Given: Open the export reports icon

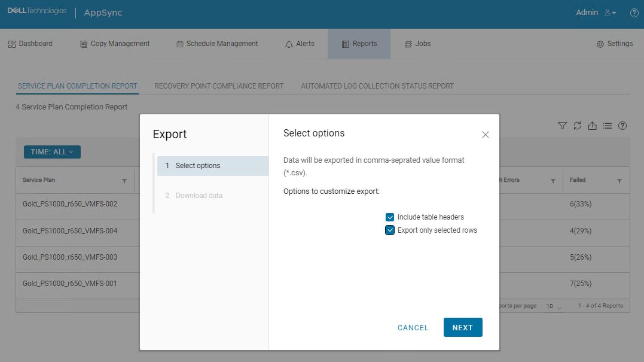Looking at the screenshot, I should pos(593,126).
